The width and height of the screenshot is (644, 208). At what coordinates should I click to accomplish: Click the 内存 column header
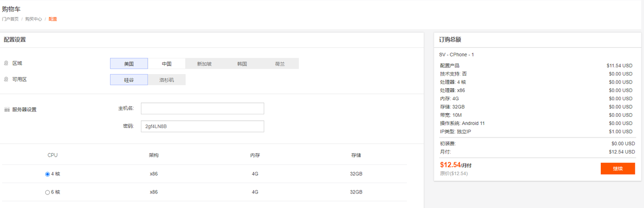click(x=255, y=155)
